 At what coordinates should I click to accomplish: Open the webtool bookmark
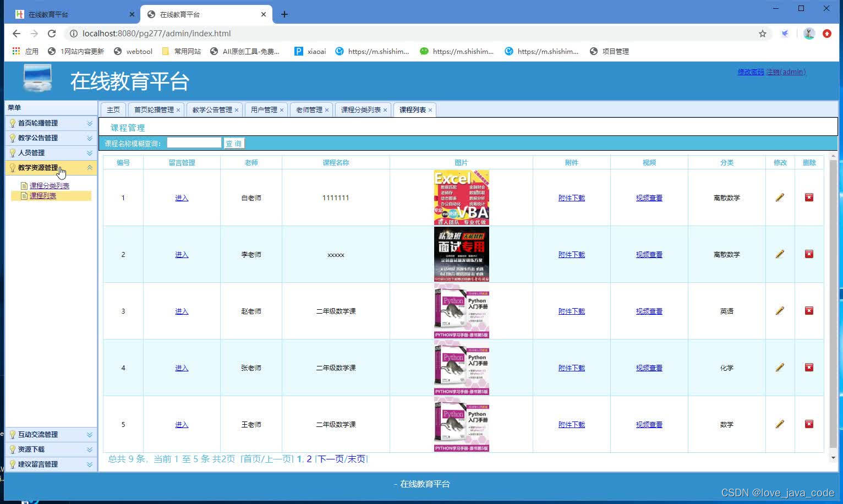(x=133, y=51)
